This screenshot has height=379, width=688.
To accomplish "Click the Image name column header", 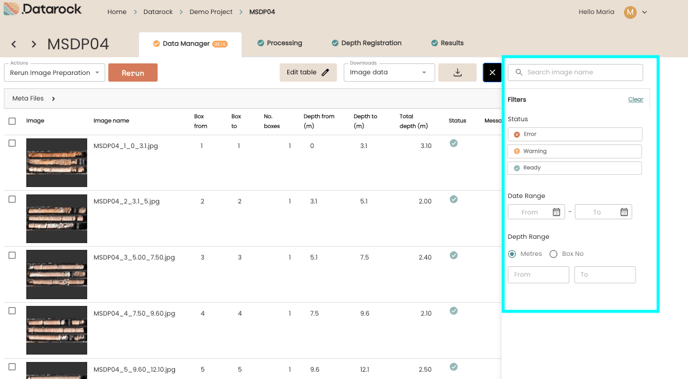I will pyautogui.click(x=111, y=121).
